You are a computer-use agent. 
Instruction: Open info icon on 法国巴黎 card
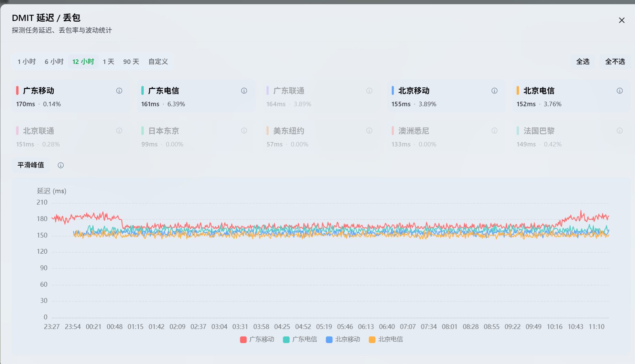[620, 131]
